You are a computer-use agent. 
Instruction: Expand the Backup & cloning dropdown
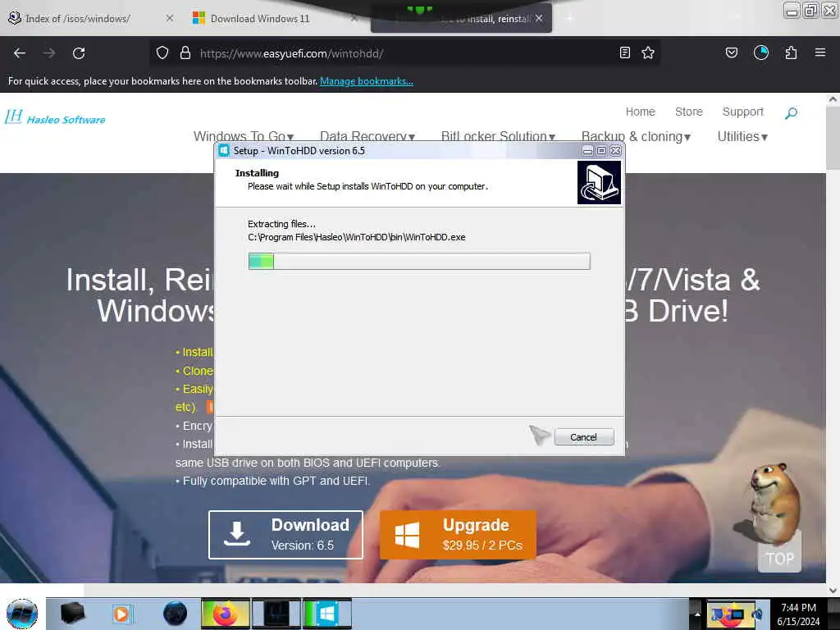coord(636,137)
